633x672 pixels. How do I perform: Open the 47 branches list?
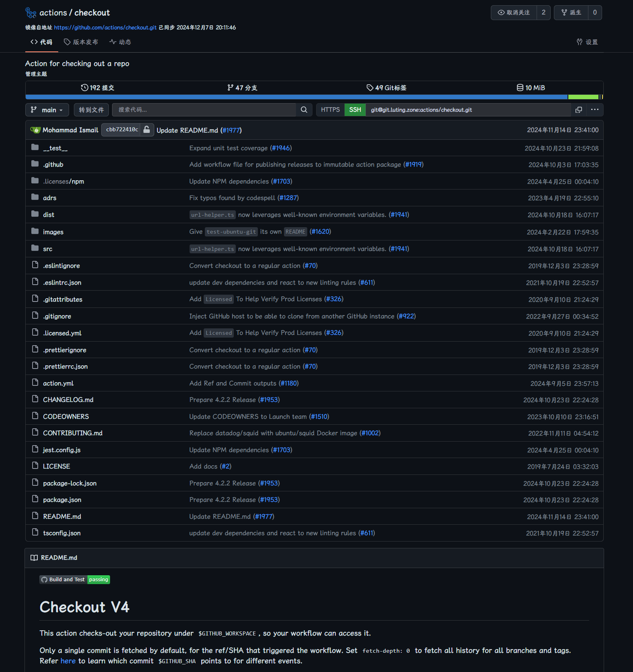coord(242,88)
